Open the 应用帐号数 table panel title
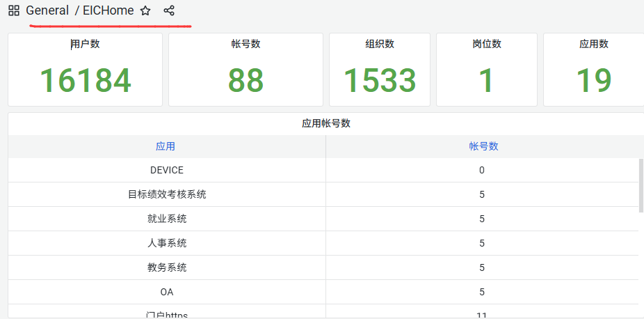Image resolution: width=644 pixels, height=319 pixels. point(326,123)
